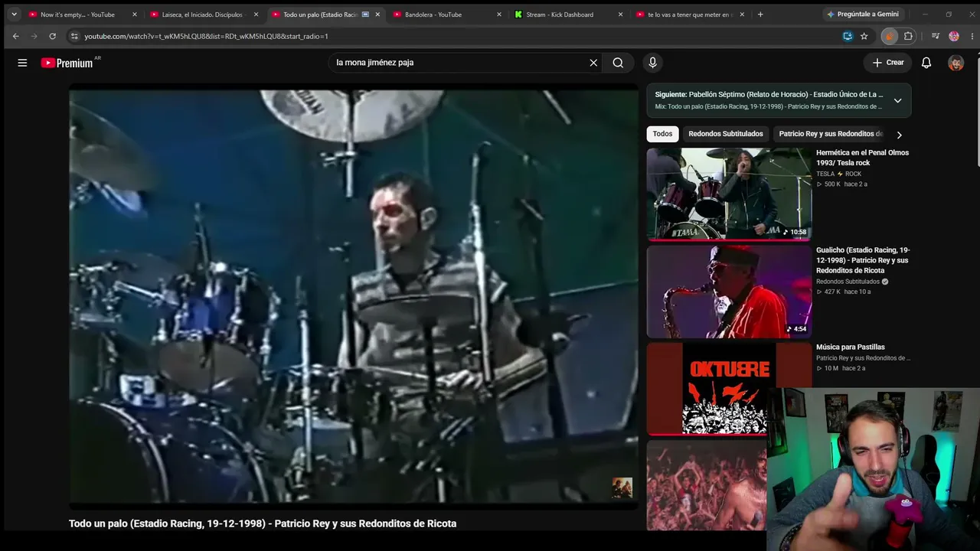Click the address bar URL

206,36
